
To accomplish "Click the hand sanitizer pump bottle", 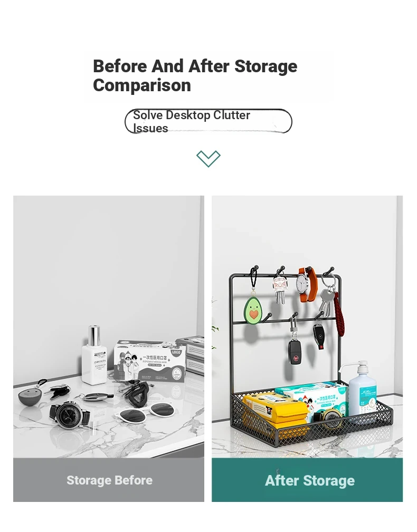I will click(x=362, y=390).
